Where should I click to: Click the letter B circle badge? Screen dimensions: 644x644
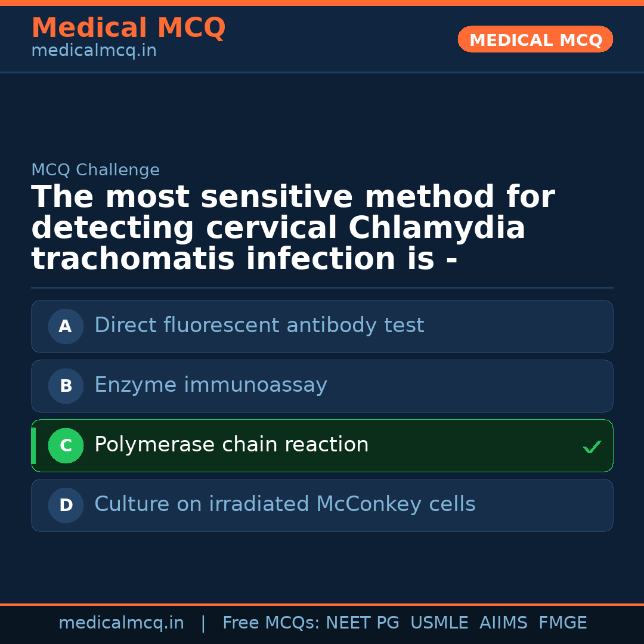pyautogui.click(x=66, y=386)
